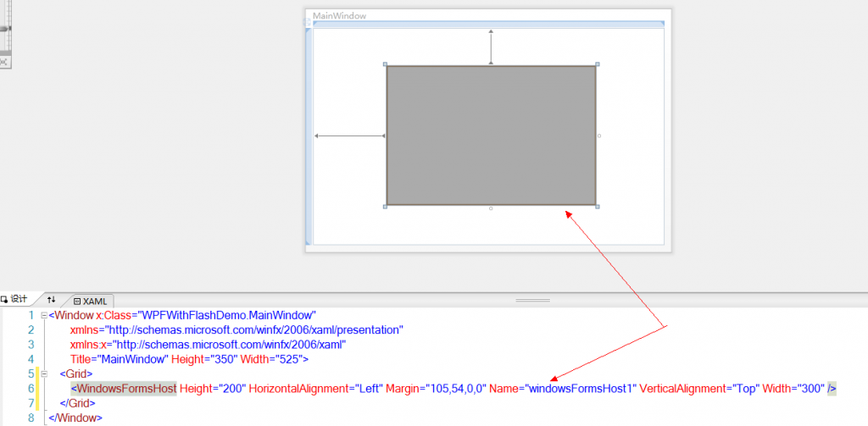Click the bottom-edge circular anchor of the control
This screenshot has width=868, height=426.
(x=491, y=208)
